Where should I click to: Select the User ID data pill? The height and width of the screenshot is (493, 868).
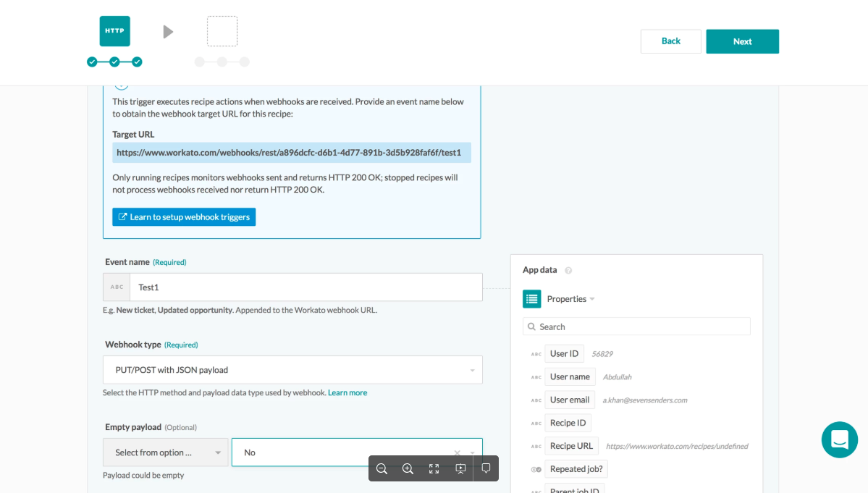click(x=564, y=353)
